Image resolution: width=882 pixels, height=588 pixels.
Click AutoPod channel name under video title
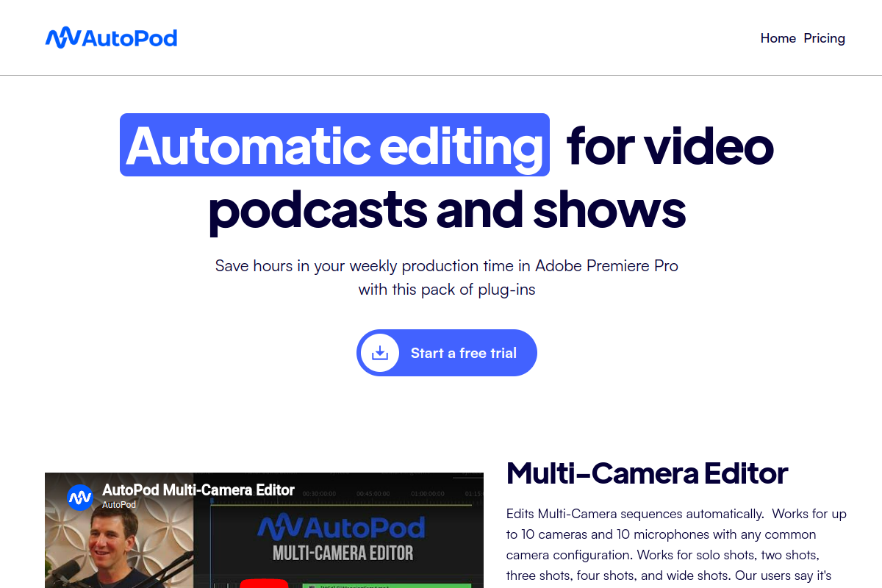click(x=119, y=505)
